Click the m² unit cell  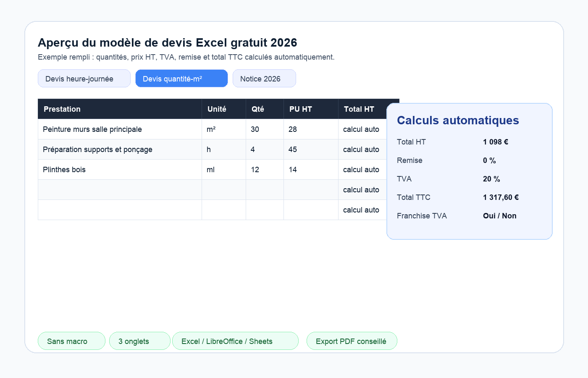(x=224, y=129)
